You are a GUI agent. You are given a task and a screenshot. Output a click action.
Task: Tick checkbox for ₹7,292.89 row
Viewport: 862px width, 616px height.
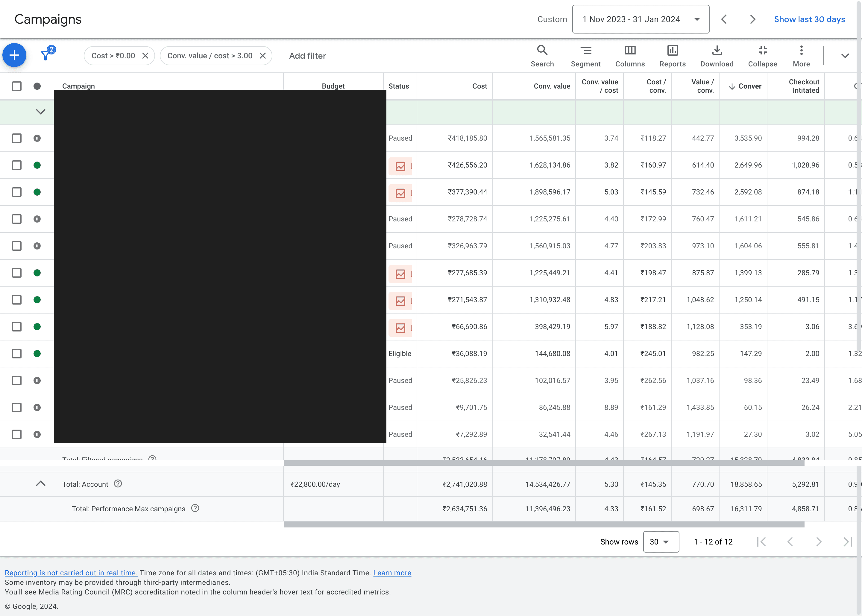tap(17, 434)
